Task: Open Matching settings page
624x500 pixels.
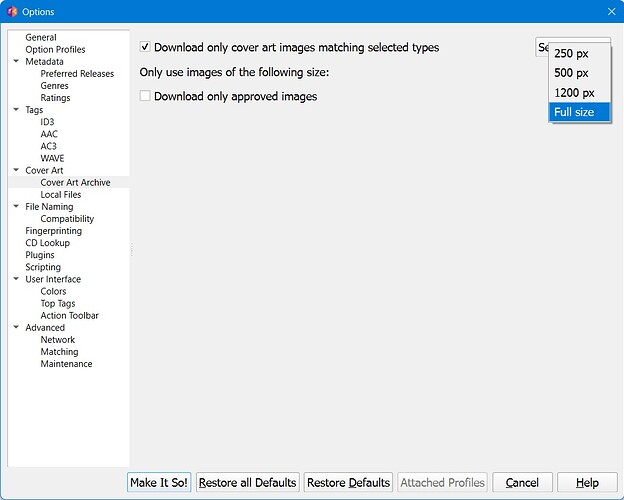Action: pos(59,352)
